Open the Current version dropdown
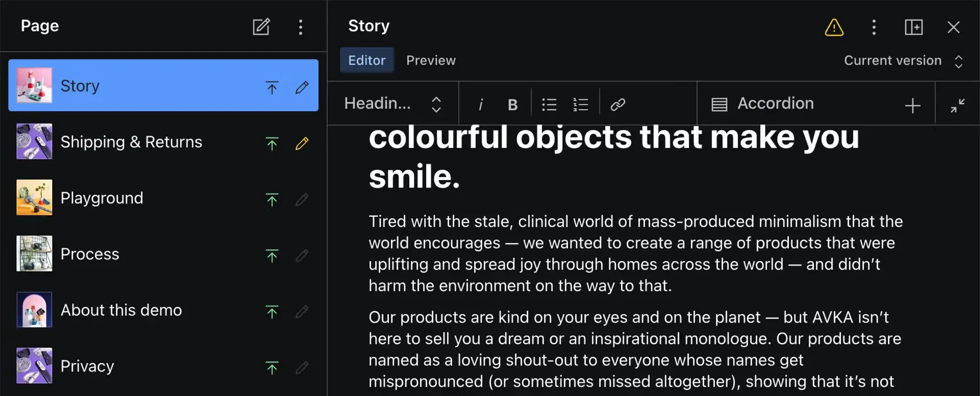 tap(904, 61)
